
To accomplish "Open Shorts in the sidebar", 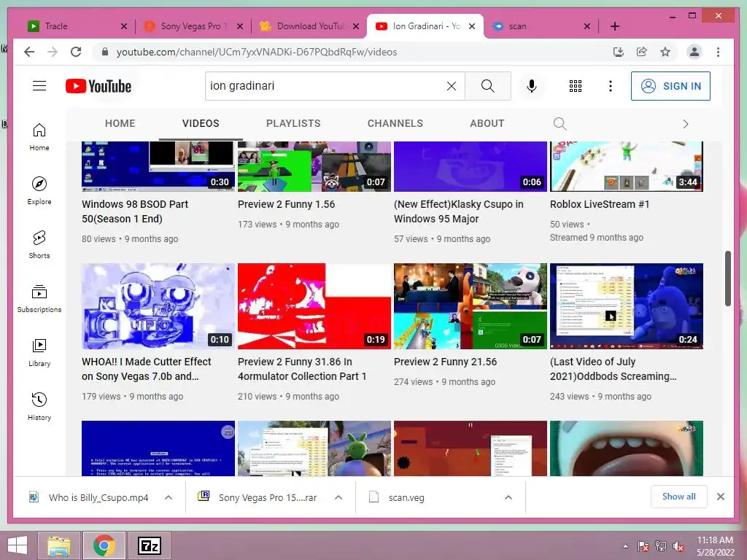I will pos(39,245).
